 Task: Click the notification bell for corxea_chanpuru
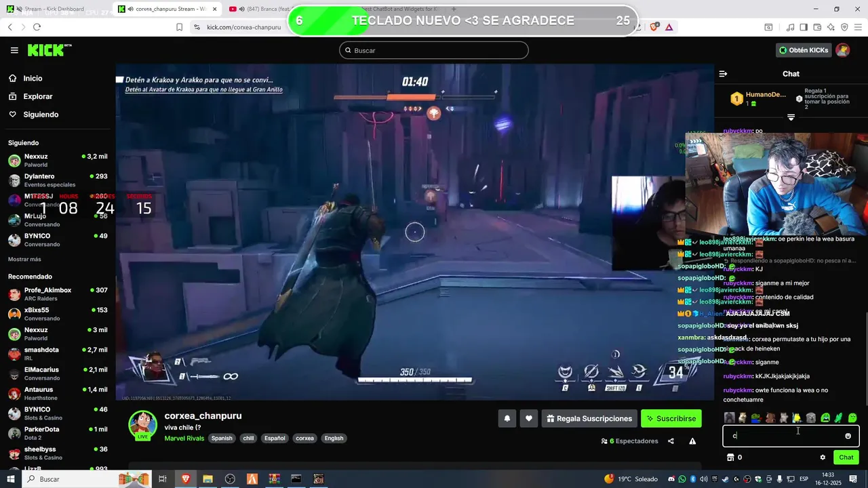[x=507, y=419]
